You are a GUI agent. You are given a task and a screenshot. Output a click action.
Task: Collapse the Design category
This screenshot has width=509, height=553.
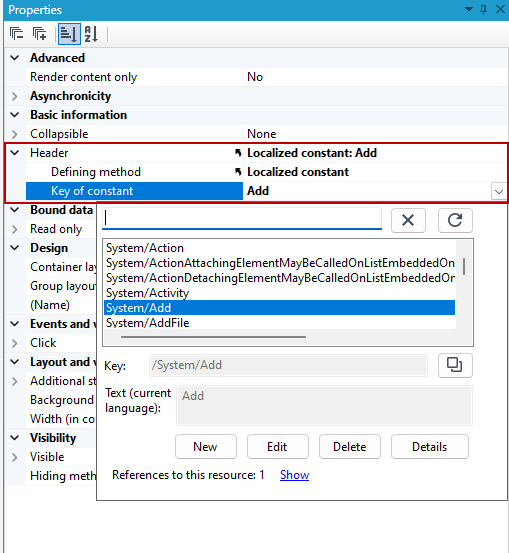pos(14,248)
